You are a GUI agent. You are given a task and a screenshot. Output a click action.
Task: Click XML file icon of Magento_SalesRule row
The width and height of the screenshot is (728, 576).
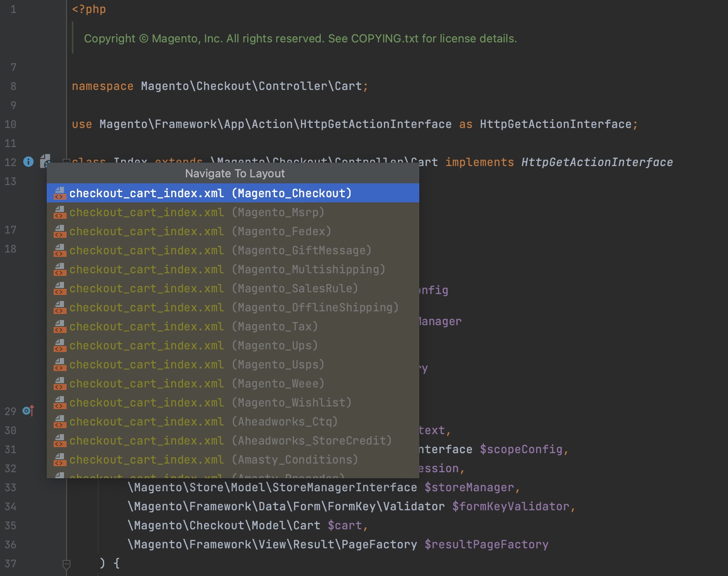[60, 288]
